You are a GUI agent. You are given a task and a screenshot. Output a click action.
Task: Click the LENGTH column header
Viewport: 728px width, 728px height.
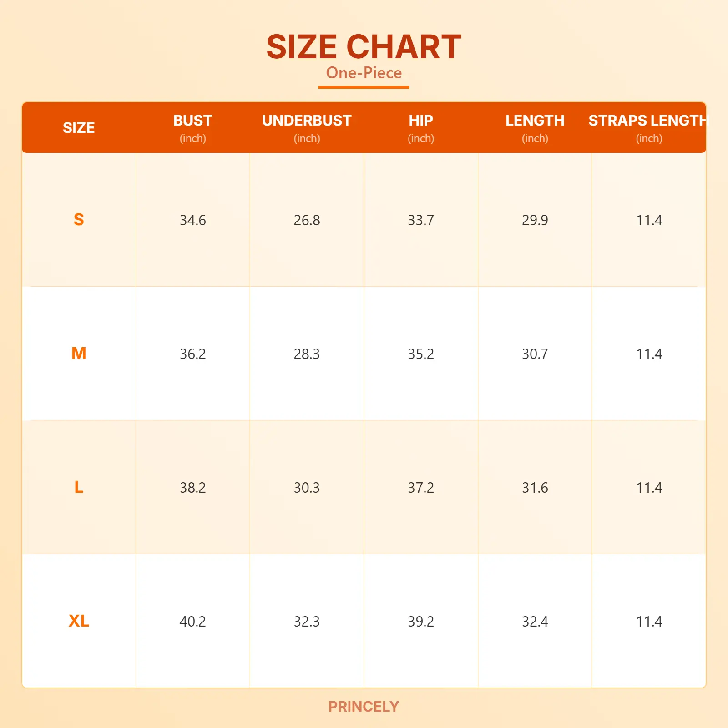click(x=535, y=121)
